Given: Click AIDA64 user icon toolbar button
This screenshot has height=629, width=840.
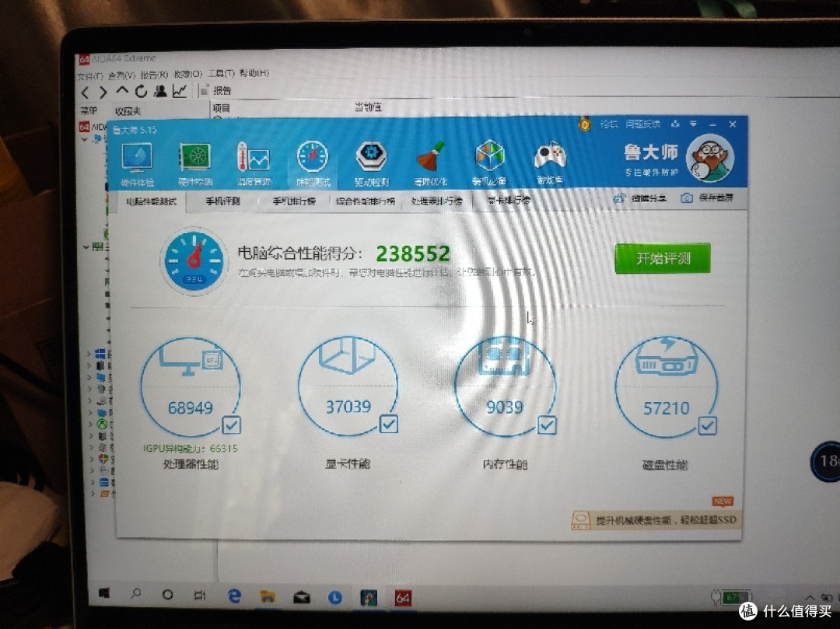Looking at the screenshot, I should (x=160, y=91).
